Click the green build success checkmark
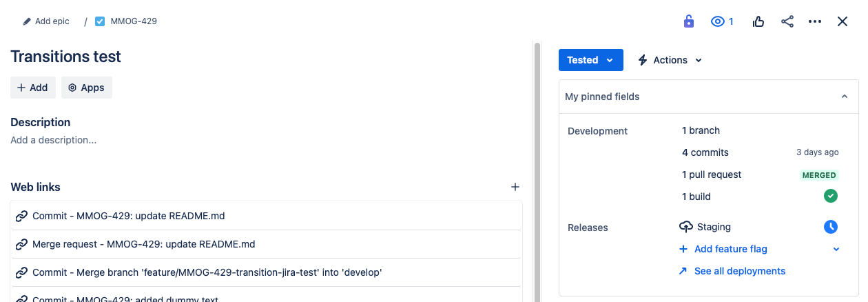Screen dimensions: 868x302 [831, 197]
